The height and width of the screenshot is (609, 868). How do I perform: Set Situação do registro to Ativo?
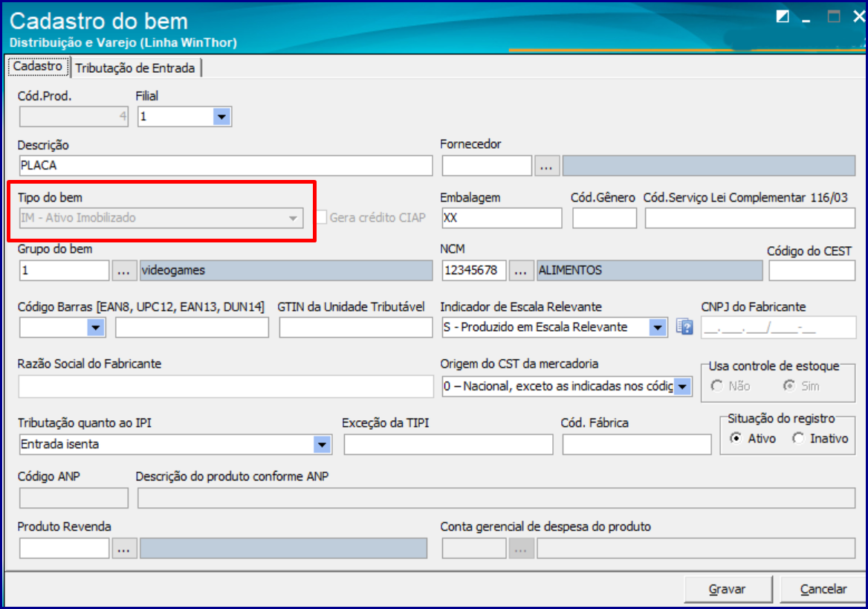[x=736, y=438]
